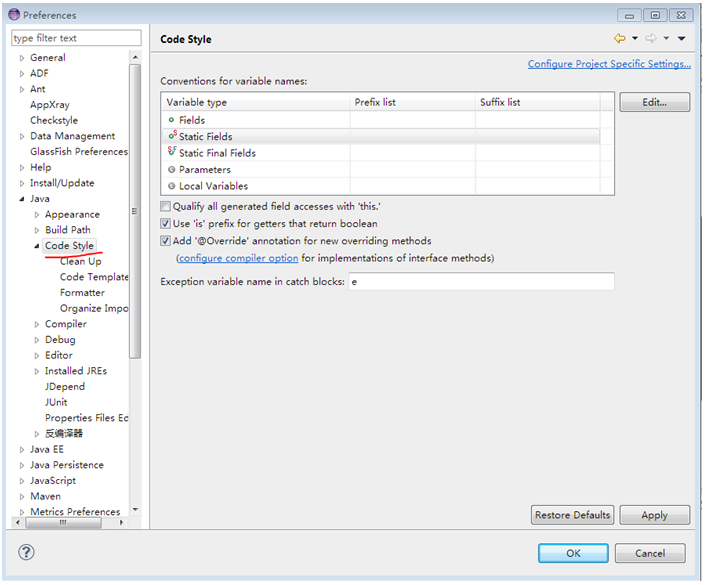The width and height of the screenshot is (705, 585).
Task: Select Java Persistence in tree
Action: coord(67,465)
